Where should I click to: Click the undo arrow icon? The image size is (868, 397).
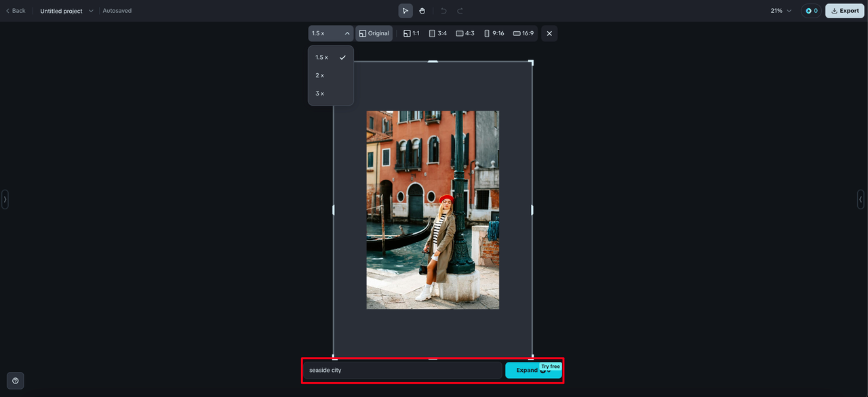tap(443, 11)
